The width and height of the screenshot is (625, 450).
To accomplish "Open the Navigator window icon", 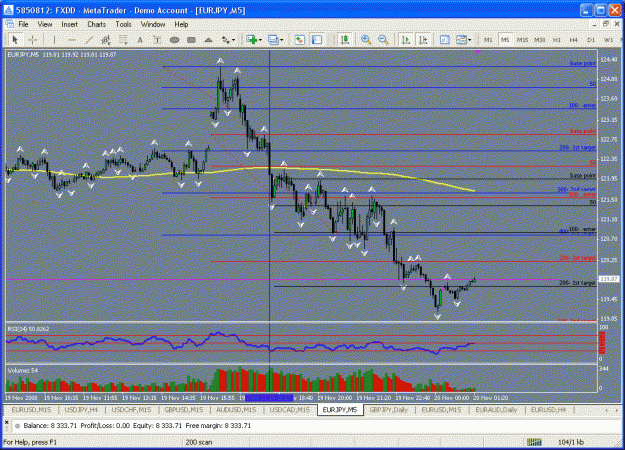I will coord(317,39).
